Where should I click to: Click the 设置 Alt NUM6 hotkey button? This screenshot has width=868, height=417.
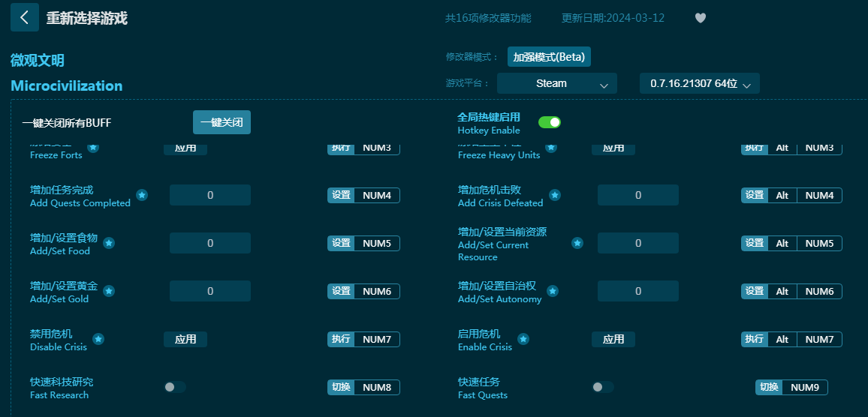point(791,291)
